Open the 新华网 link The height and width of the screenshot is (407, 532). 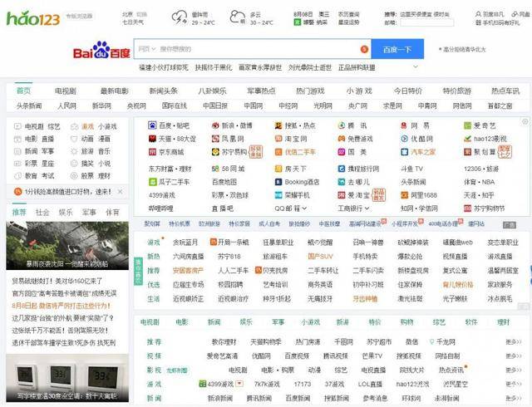click(101, 105)
